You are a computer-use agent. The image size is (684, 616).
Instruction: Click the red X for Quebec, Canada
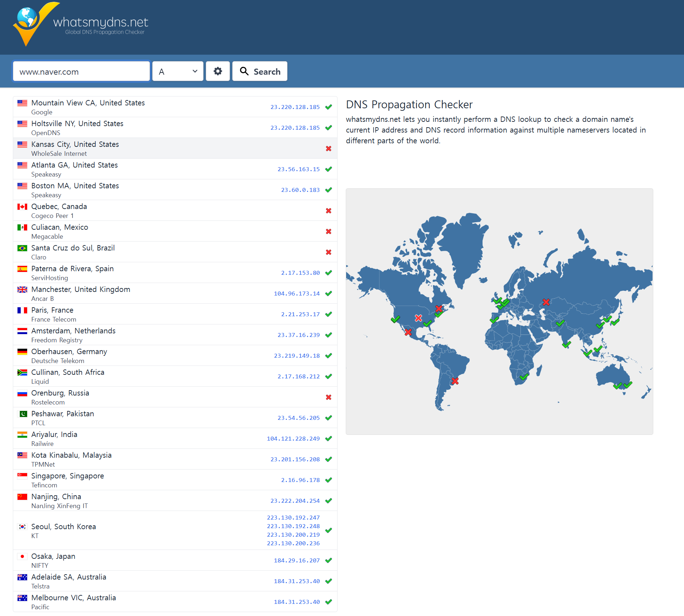pyautogui.click(x=329, y=210)
